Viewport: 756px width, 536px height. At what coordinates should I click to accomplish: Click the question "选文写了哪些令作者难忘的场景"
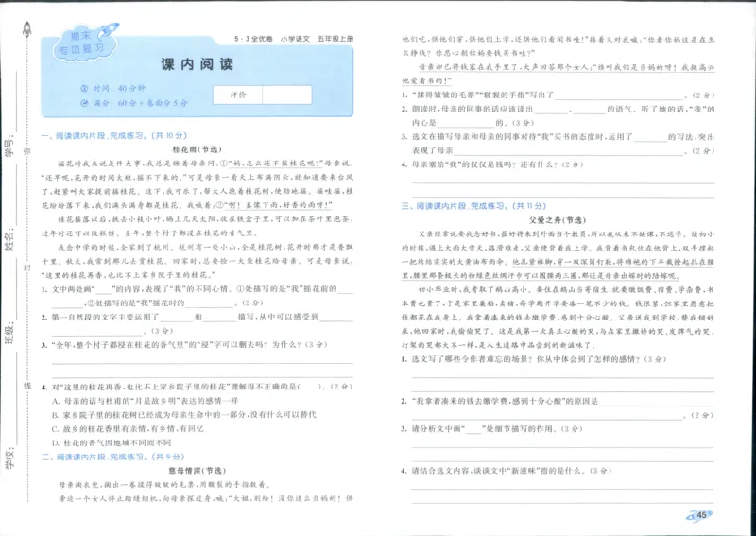pos(534,359)
